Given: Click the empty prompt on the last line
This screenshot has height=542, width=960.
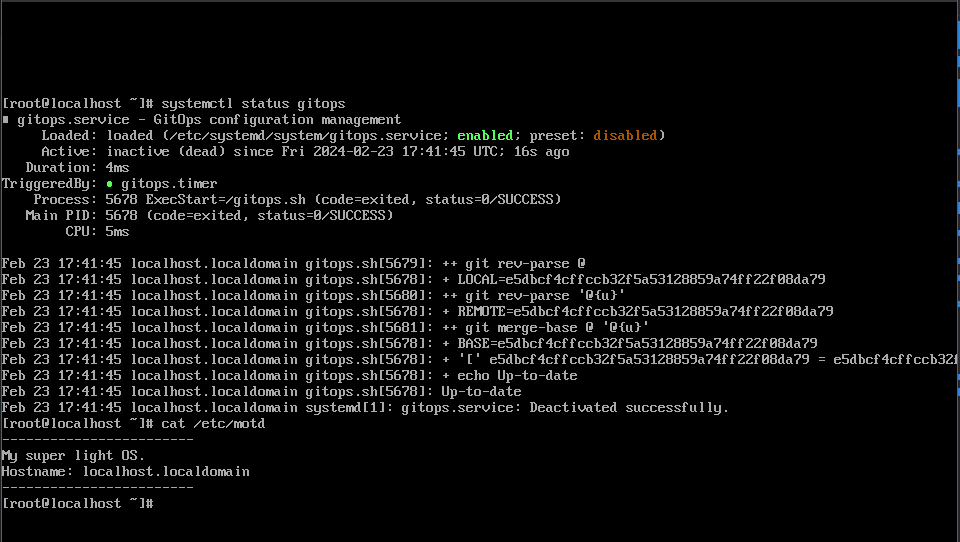Looking at the screenshot, I should (78, 503).
